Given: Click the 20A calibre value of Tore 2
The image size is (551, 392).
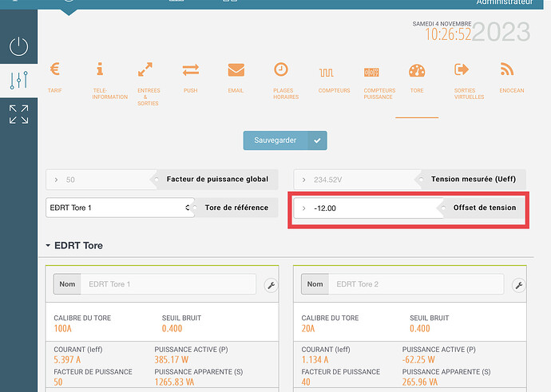Looking at the screenshot, I should [308, 329].
